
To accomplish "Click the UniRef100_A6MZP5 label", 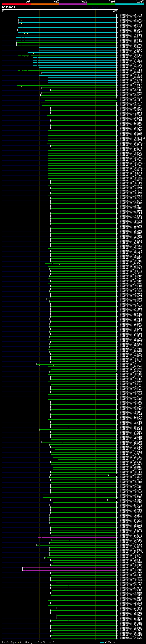I will [x=131, y=500].
